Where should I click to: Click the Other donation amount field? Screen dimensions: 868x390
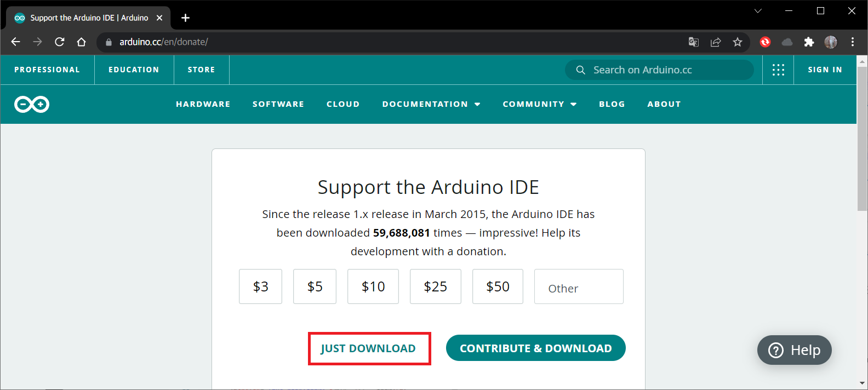[x=579, y=286]
